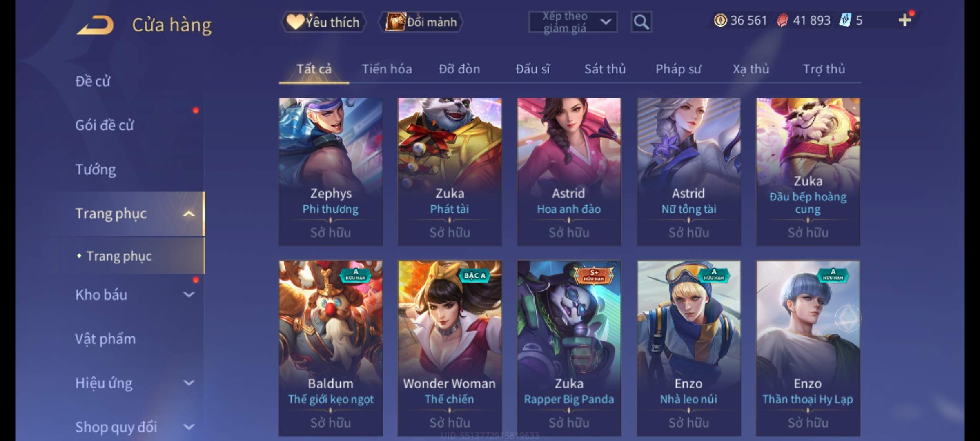Tap the back arrow icon
Screen dimensions: 980x441
[95, 24]
